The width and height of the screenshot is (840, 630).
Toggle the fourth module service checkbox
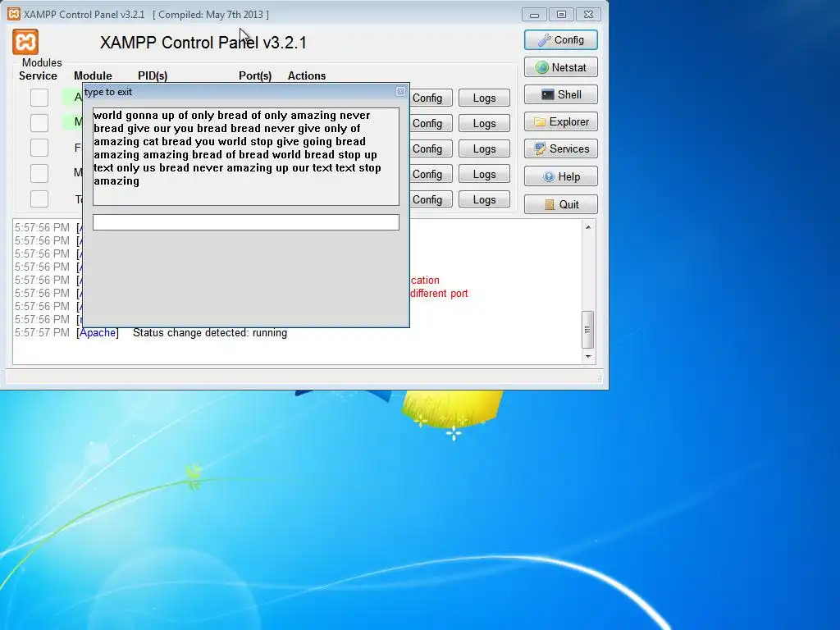(39, 173)
